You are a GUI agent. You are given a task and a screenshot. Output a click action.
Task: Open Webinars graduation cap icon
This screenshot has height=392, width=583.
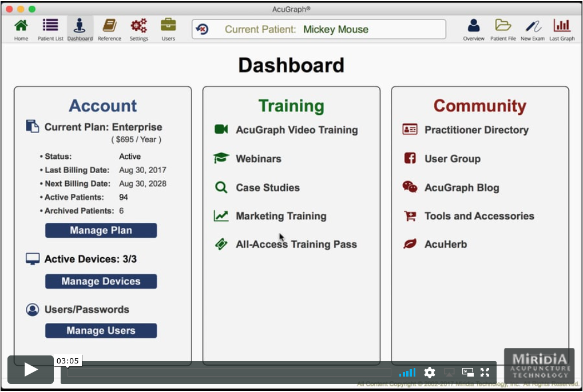point(221,158)
